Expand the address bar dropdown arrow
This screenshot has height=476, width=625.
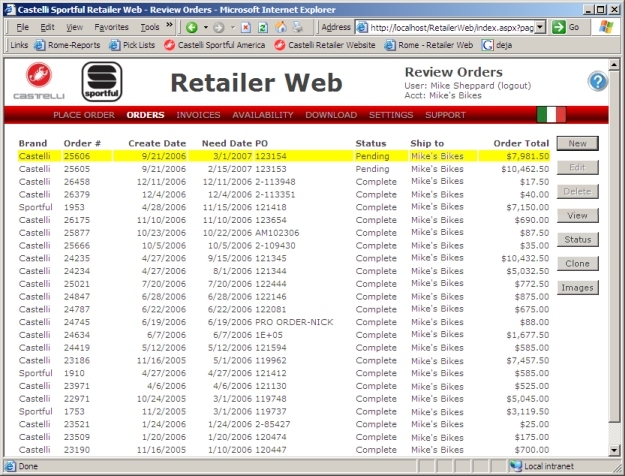coord(540,27)
